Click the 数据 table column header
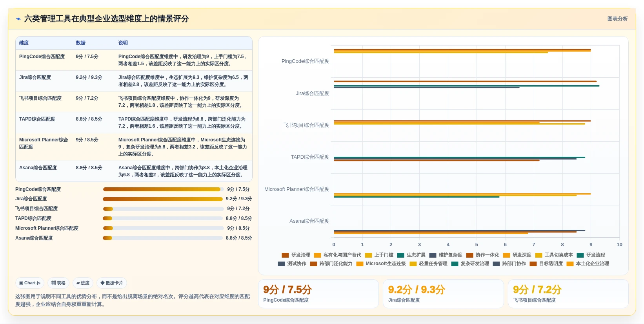Viewport: 644px width, 324px height. tap(81, 43)
